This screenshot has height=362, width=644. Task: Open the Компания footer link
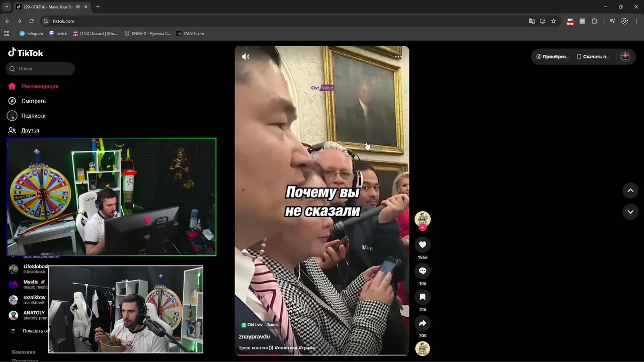click(x=24, y=352)
